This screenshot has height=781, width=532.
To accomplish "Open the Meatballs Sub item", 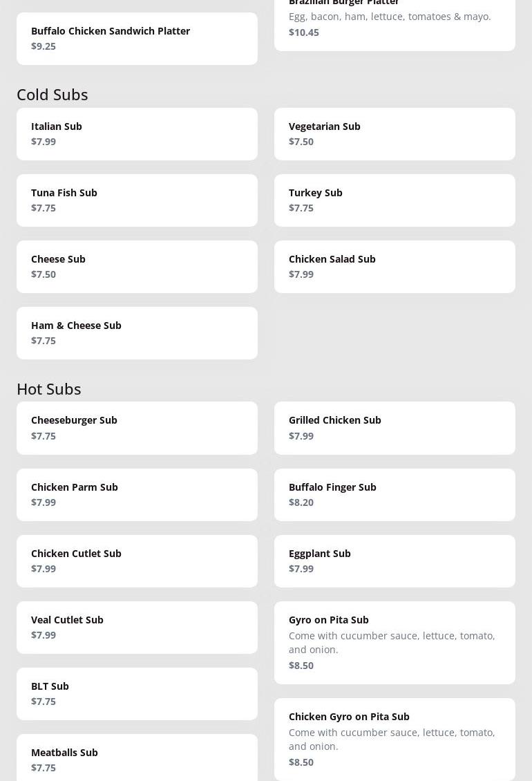I will pyautogui.click(x=137, y=758).
